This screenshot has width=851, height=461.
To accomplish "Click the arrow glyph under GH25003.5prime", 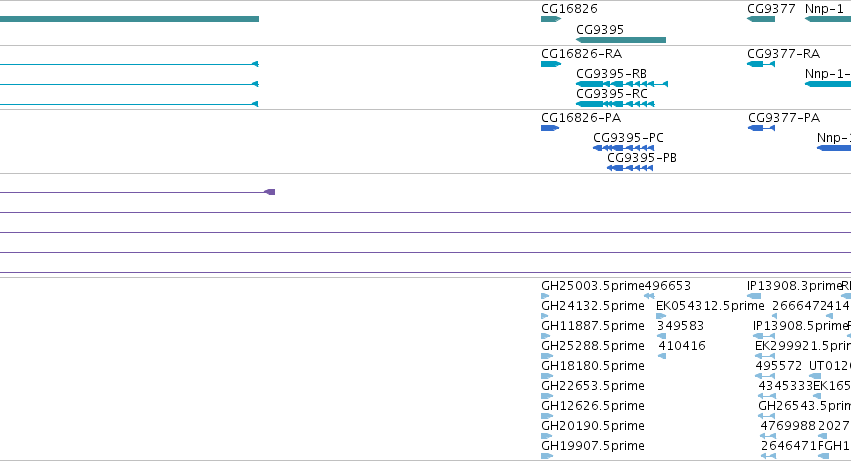I will [545, 296].
